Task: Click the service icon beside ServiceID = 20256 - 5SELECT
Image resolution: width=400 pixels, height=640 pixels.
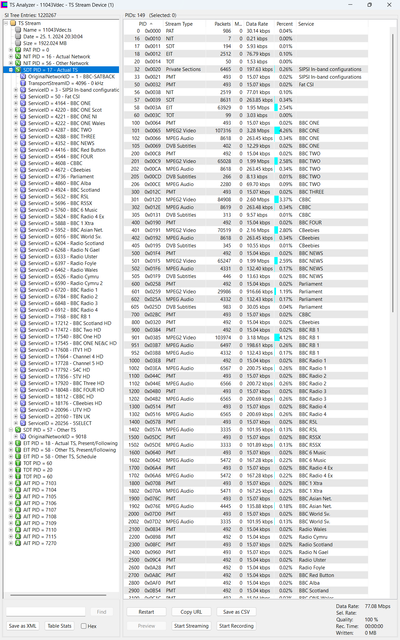Action: (x=23, y=423)
